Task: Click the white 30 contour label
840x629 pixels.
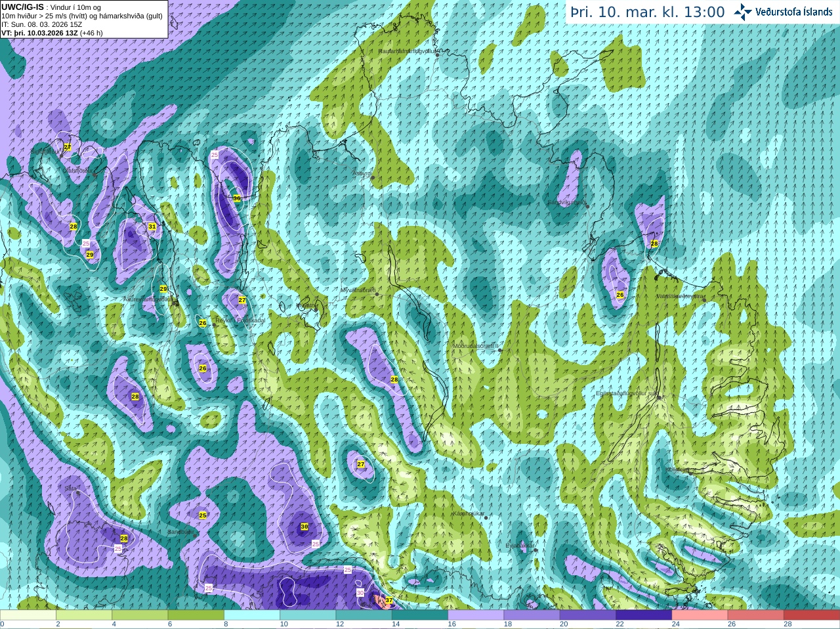Action: 360,592
